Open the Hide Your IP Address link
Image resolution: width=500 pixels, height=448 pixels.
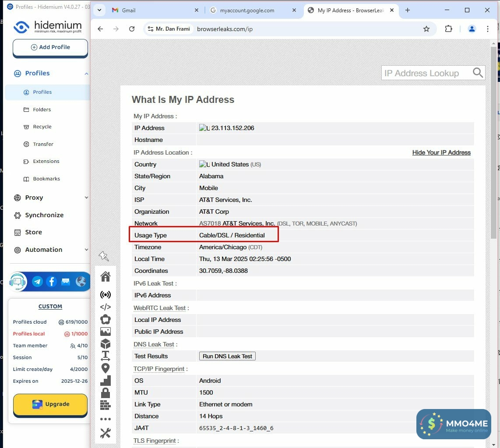pos(441,152)
